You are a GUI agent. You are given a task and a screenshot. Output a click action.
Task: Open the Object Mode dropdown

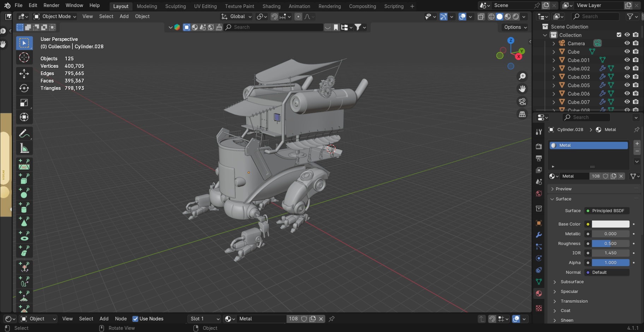55,17
